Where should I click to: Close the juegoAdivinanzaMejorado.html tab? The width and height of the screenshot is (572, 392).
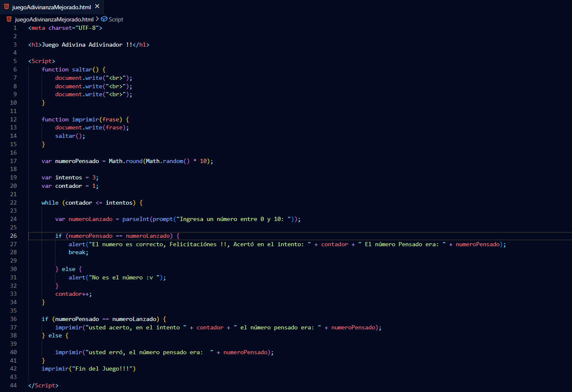97,6
